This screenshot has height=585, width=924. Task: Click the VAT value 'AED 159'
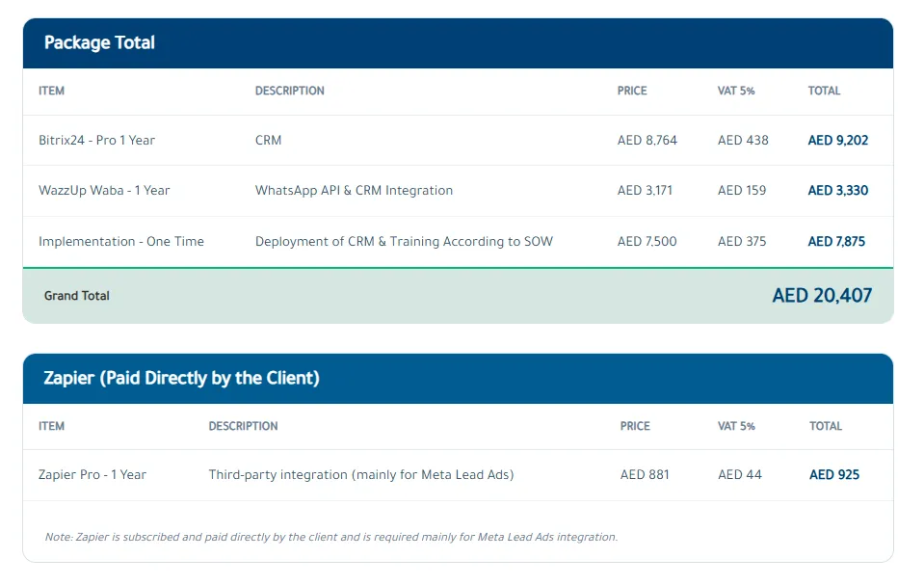(742, 191)
